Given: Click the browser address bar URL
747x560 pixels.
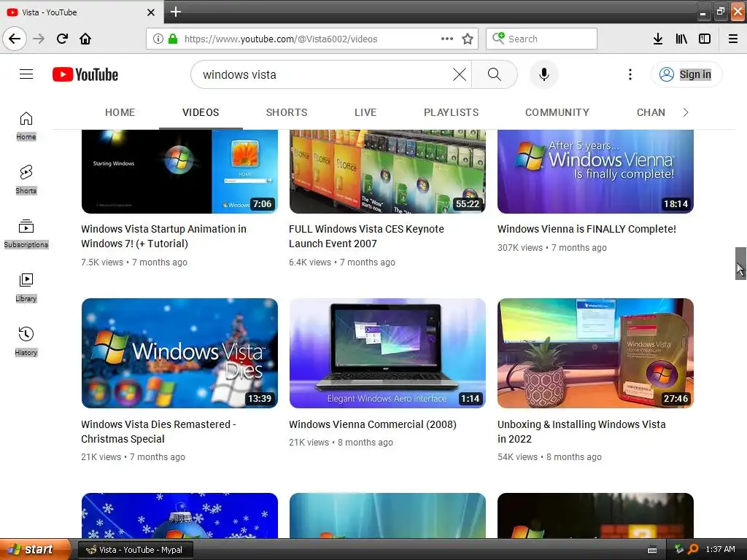Looking at the screenshot, I should pyautogui.click(x=281, y=39).
